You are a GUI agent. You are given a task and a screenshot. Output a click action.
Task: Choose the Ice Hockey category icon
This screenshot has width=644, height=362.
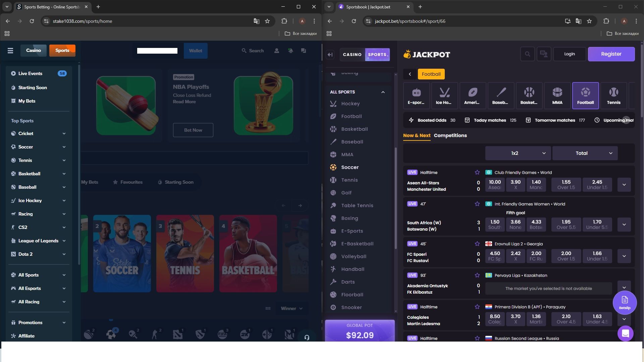(x=444, y=96)
